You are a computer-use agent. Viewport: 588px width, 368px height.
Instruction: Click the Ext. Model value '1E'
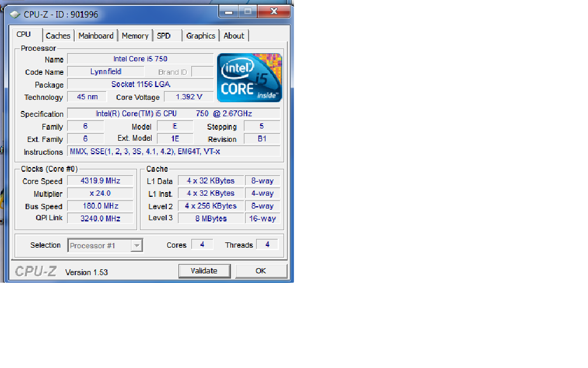(175, 139)
